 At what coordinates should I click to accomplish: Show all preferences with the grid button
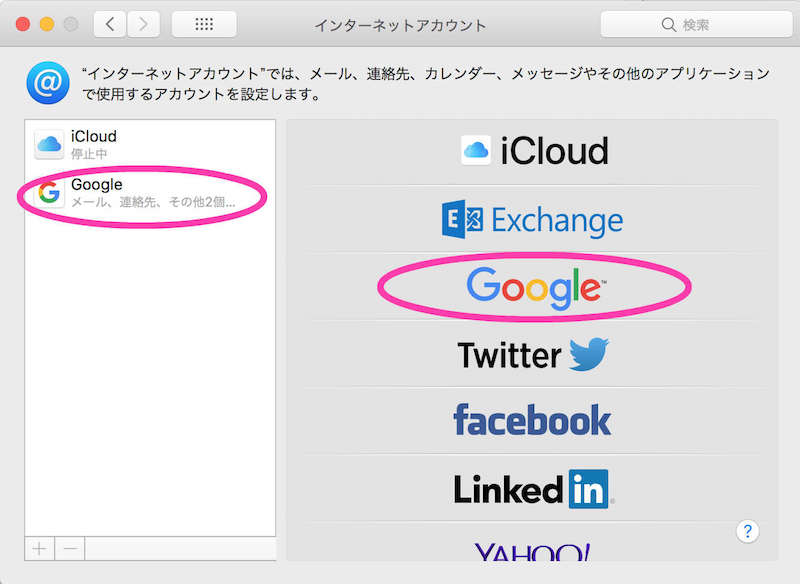pyautogui.click(x=204, y=24)
